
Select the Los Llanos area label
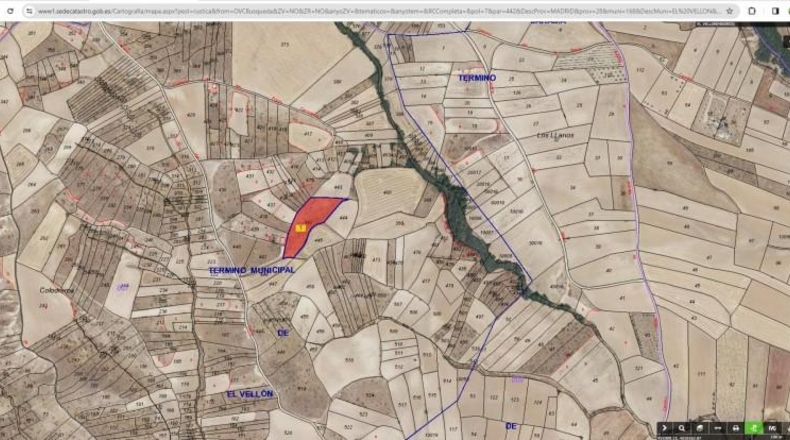pyautogui.click(x=555, y=135)
